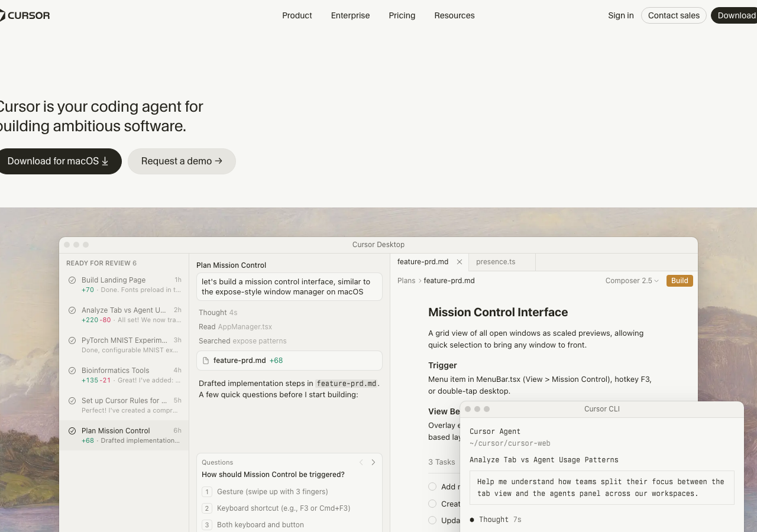
Task: Go to the Pricing page
Action: (402, 15)
